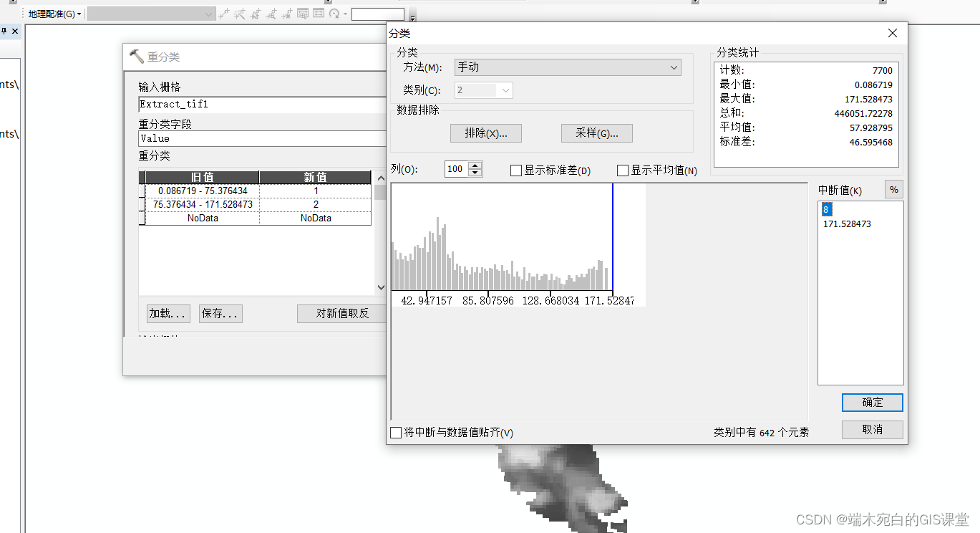
Task: Click the 计数 7700 statistic
Action: tap(806, 70)
